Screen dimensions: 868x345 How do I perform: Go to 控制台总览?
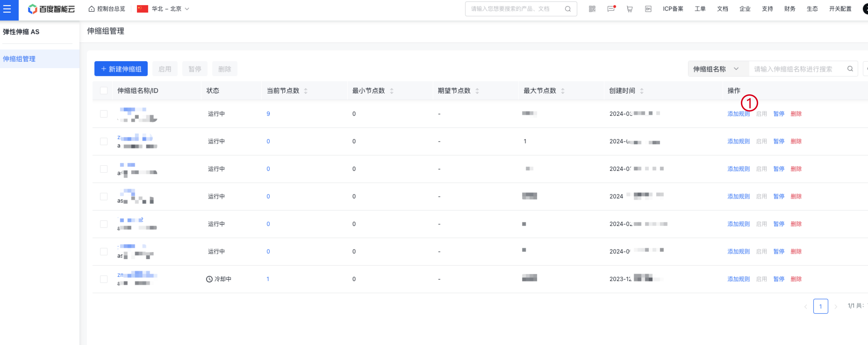[111, 9]
